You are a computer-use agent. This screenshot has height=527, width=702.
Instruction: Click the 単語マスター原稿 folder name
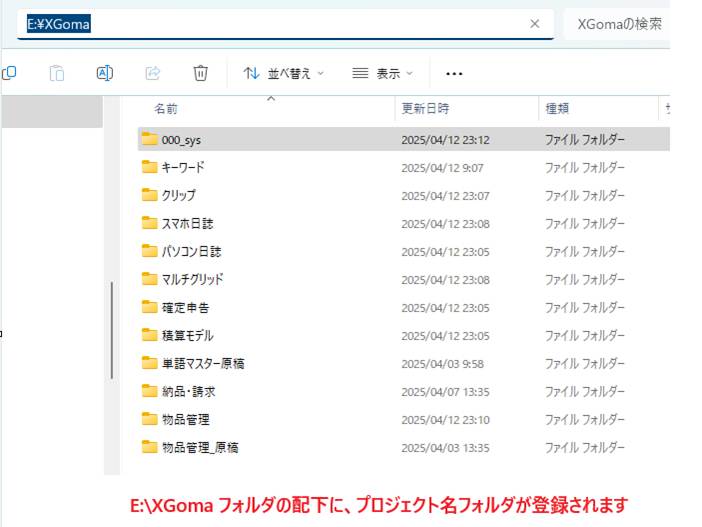coord(203,364)
